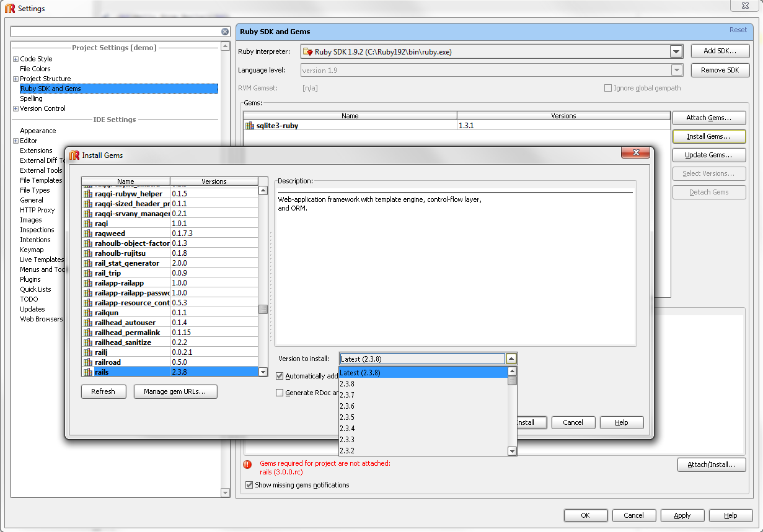The image size is (763, 532).
Task: Toggle the Automatically add checkbox
Action: 280,376
